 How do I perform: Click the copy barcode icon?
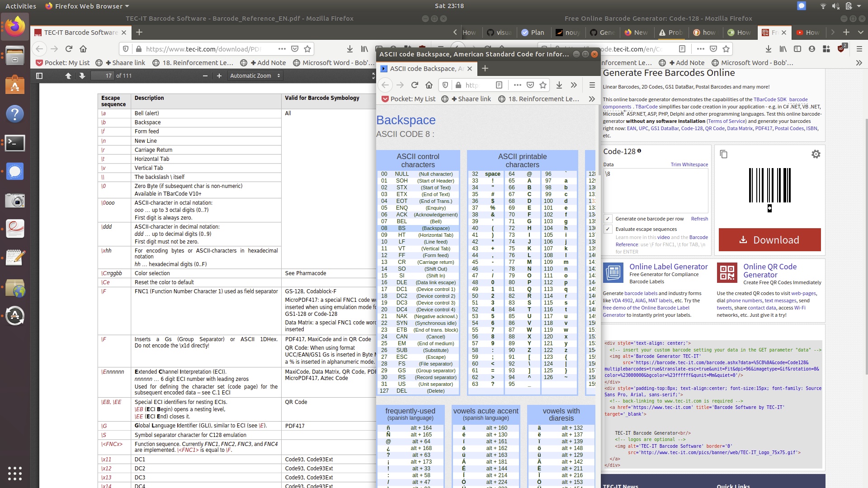point(723,154)
